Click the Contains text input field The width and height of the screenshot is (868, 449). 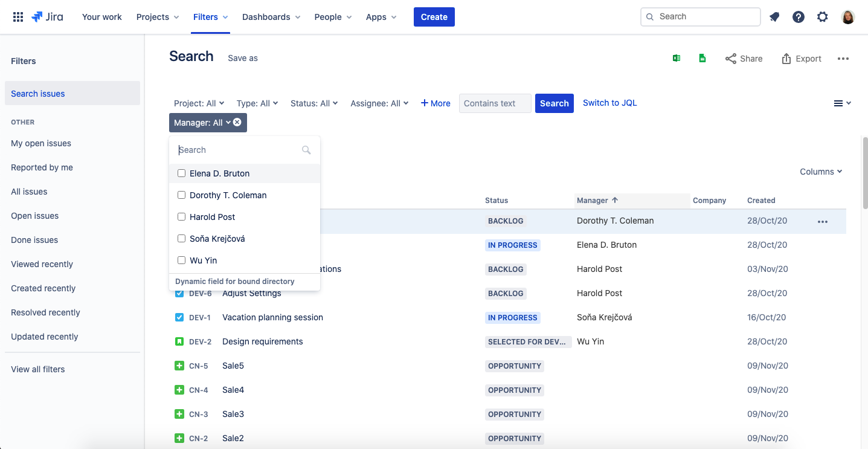[495, 103]
